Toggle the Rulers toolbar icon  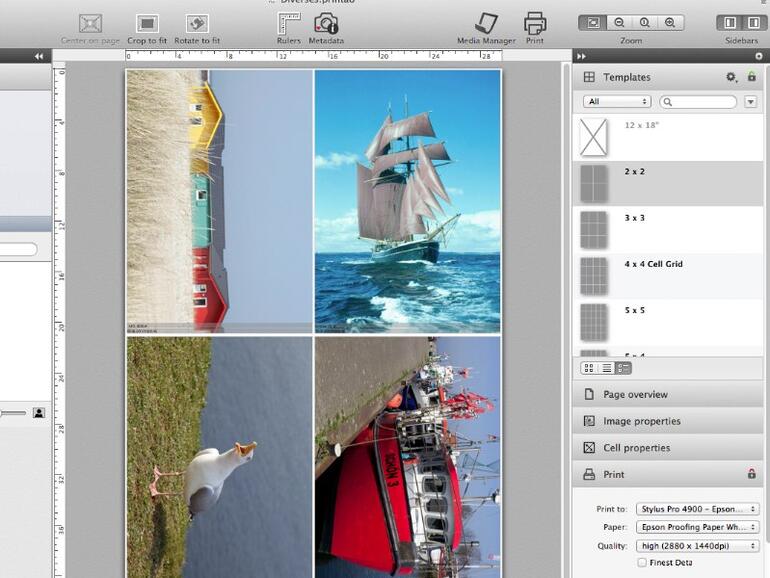(x=289, y=24)
